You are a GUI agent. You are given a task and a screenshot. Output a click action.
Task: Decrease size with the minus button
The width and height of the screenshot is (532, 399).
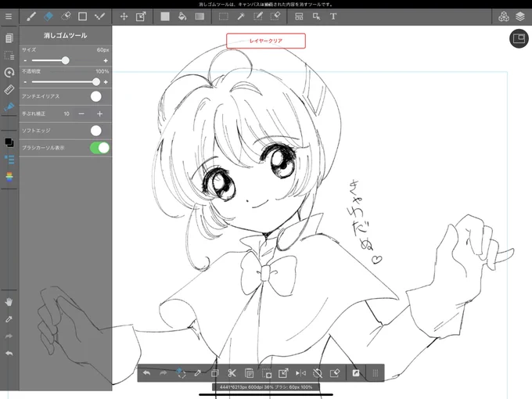[25, 61]
